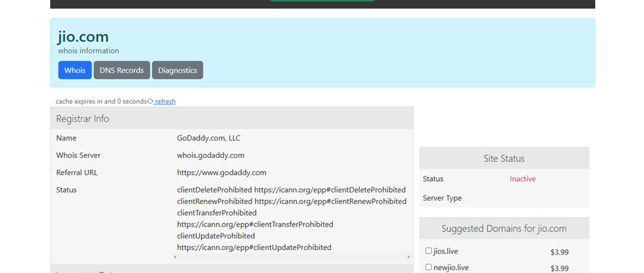Viewport: 644px width, 273px height.
Task: Click the icann.org clientUpdateProhibited URL text
Action: [x=254, y=247]
